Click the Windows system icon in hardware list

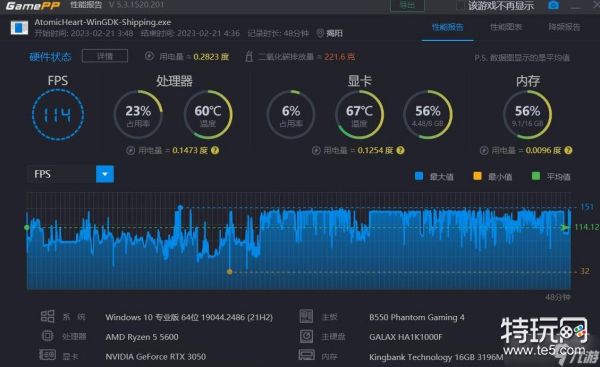click(47, 316)
